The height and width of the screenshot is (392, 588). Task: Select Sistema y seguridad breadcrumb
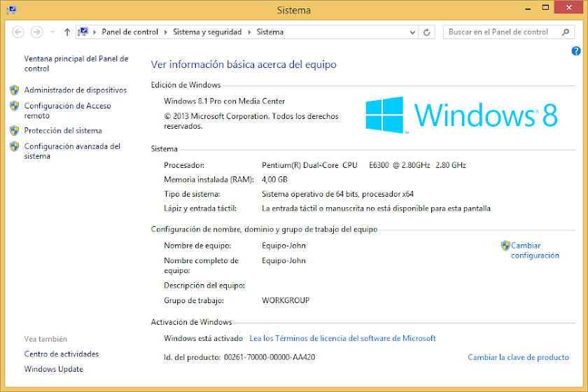tap(207, 32)
